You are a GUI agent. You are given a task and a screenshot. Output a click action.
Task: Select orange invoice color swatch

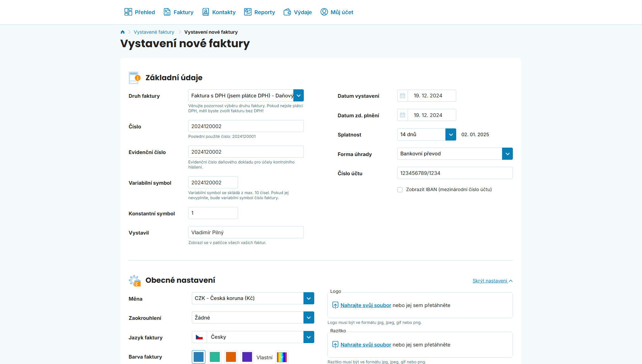tap(231, 357)
